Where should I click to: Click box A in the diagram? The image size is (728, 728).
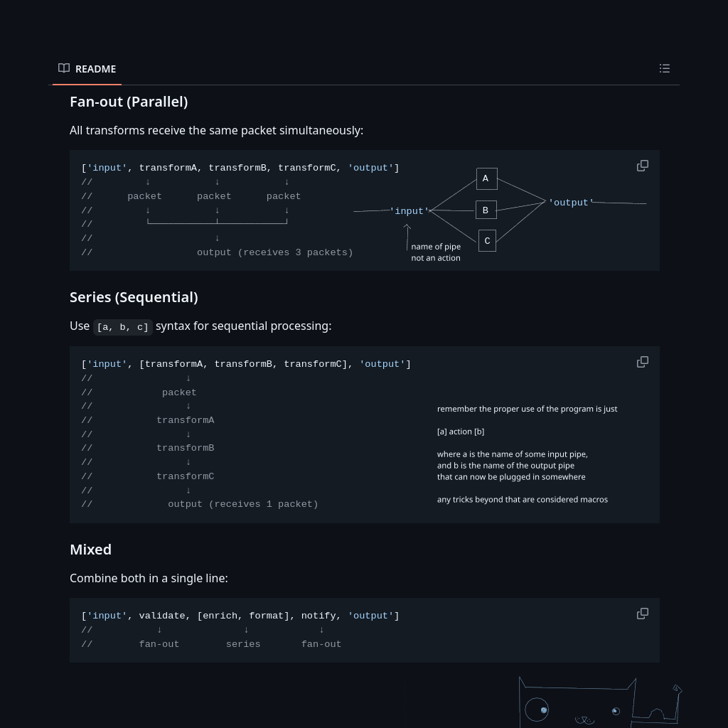(x=486, y=178)
